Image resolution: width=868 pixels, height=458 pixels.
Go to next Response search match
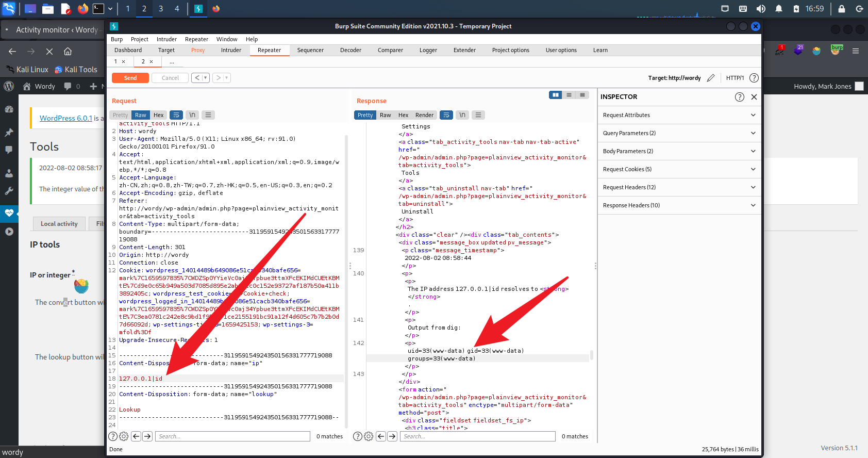[x=392, y=436]
